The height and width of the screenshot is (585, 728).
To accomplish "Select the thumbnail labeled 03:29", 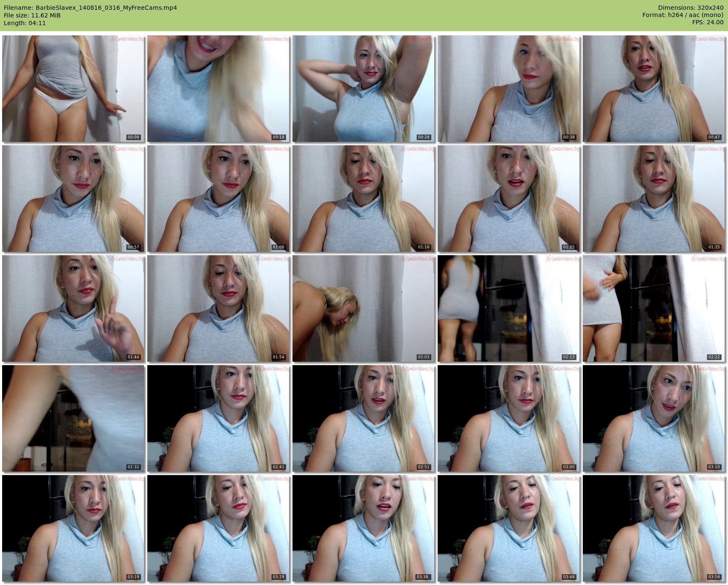I will pyautogui.click(x=218, y=528).
